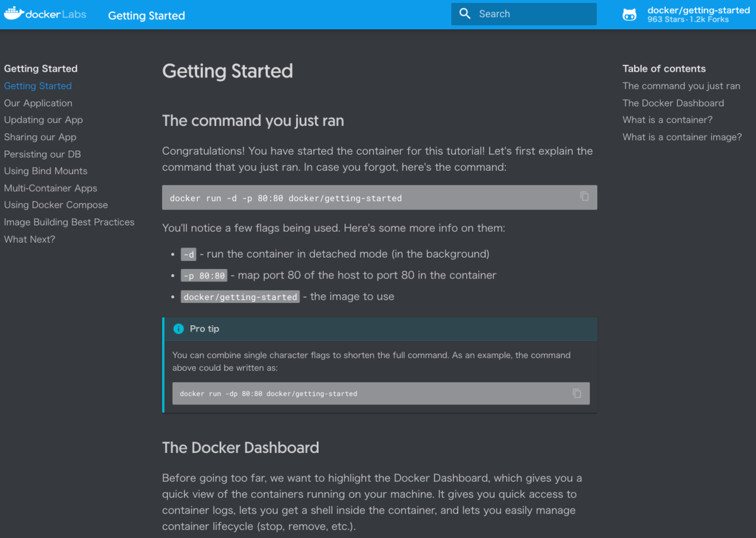The height and width of the screenshot is (538, 756).
Task: Click the Getting Started header title
Action: pos(147,16)
